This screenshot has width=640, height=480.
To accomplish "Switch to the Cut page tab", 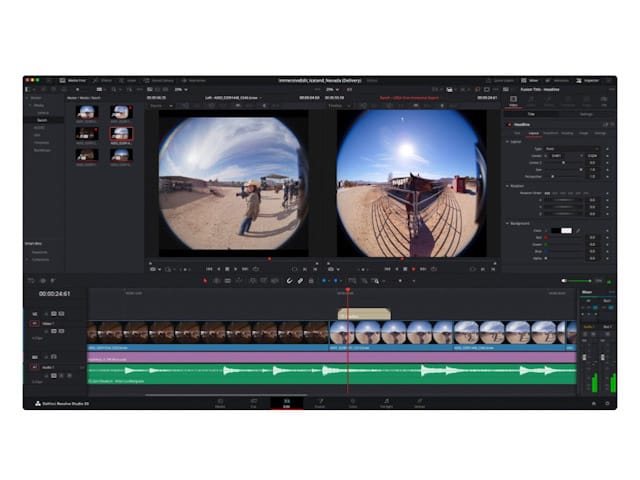I will (253, 403).
